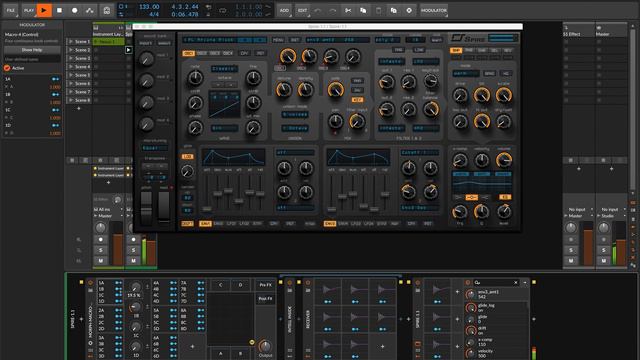Click Spire INIT button
Screen dimensions: 640x360
(x=295, y=40)
